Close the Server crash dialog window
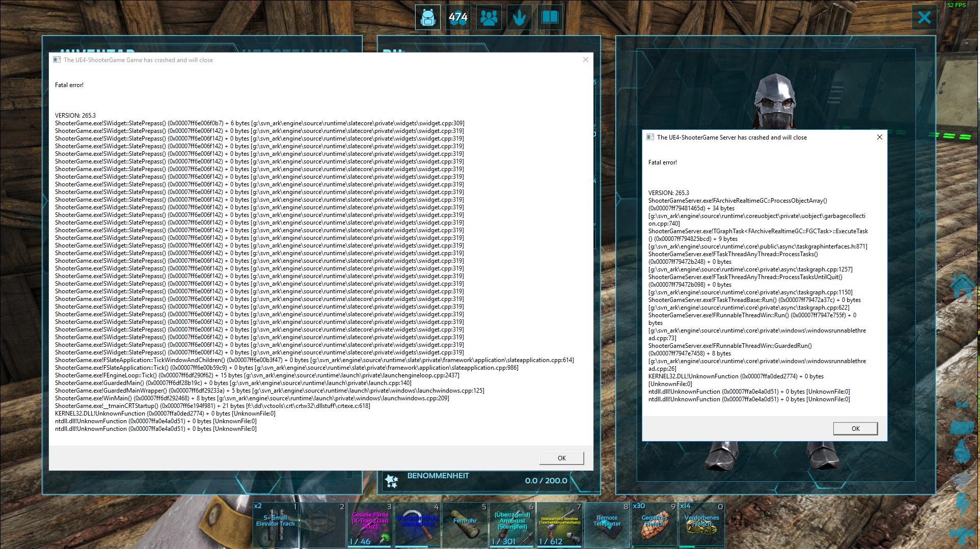Viewport: 980px width, 549px height. pos(880,137)
